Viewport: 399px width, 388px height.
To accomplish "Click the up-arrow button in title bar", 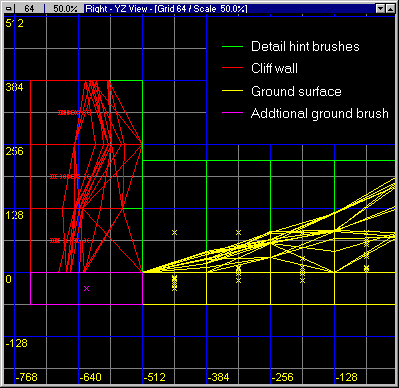I will [x=390, y=9].
